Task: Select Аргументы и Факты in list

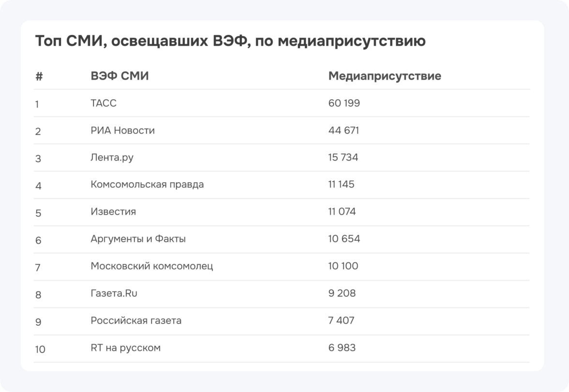Action: [x=138, y=239]
